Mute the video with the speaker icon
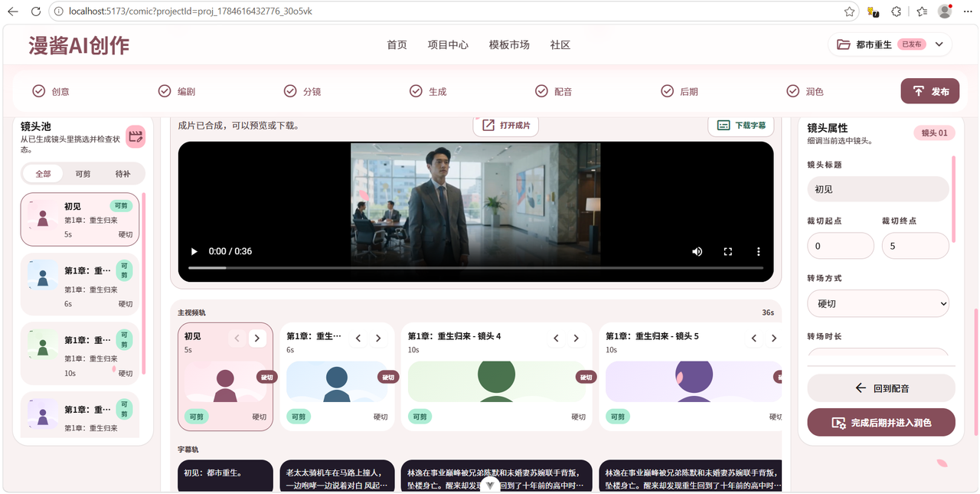 [697, 251]
